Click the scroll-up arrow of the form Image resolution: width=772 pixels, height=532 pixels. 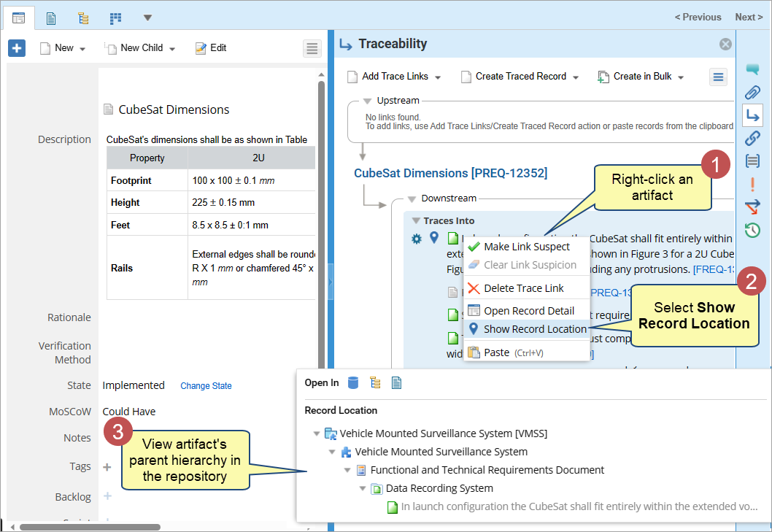pyautogui.click(x=322, y=75)
